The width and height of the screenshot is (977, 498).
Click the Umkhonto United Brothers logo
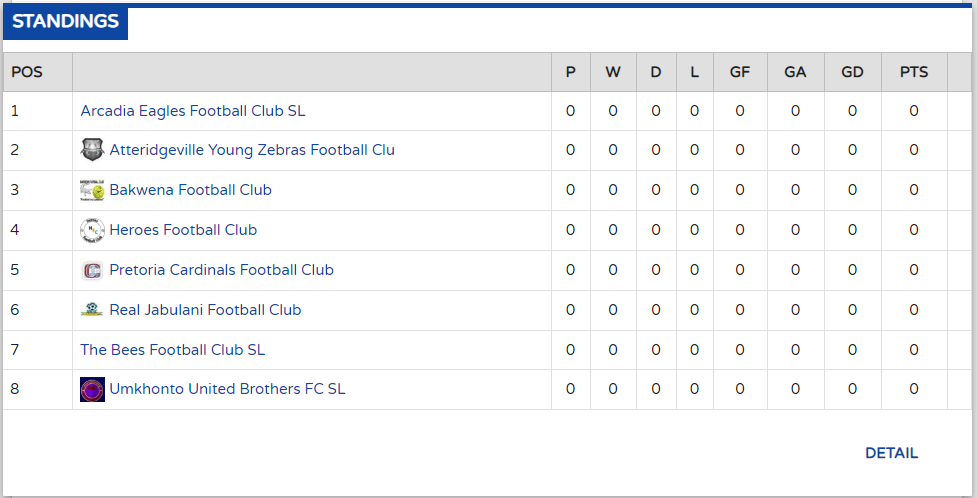pos(92,389)
